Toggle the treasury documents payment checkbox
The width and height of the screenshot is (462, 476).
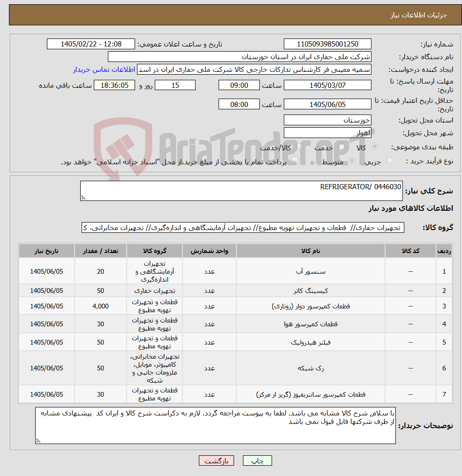click(x=295, y=161)
